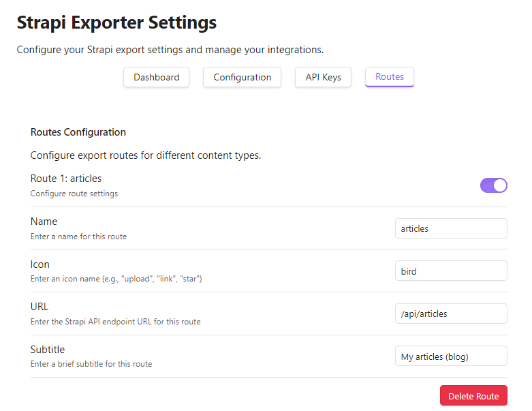Click the Icon setting label
Image resolution: width=532 pixels, height=411 pixels.
tap(40, 264)
